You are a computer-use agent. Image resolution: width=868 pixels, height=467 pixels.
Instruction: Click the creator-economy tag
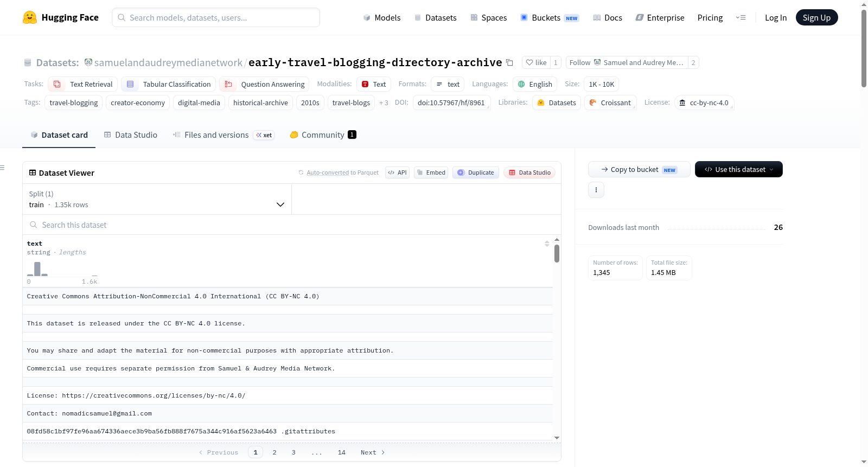[x=138, y=103]
